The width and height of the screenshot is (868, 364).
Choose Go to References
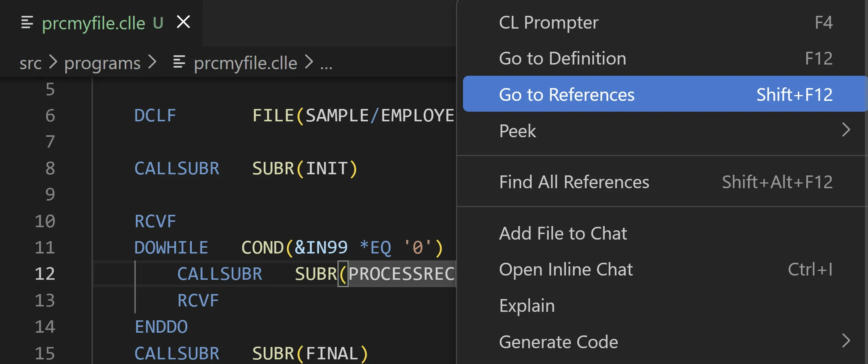[566, 94]
